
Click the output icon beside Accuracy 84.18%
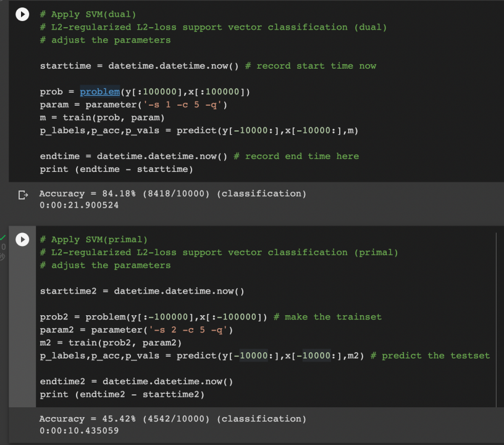click(x=22, y=193)
